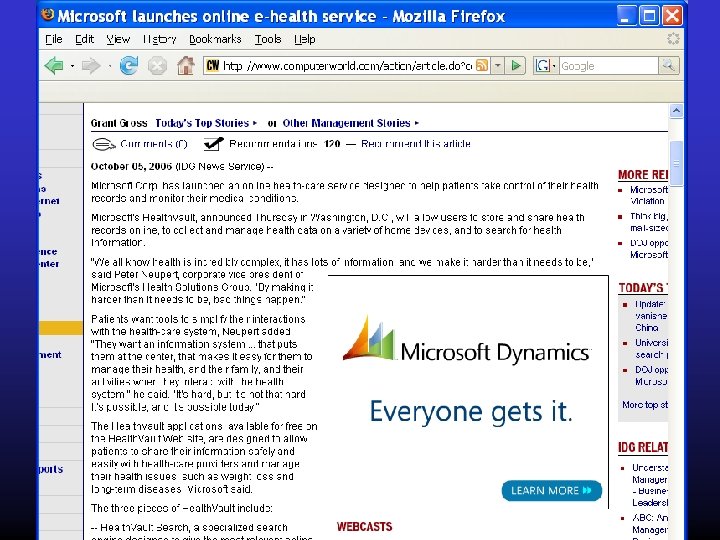Click the Microsoft Dynamics logo in the ad
The height and width of the screenshot is (540, 720).
pos(467,340)
